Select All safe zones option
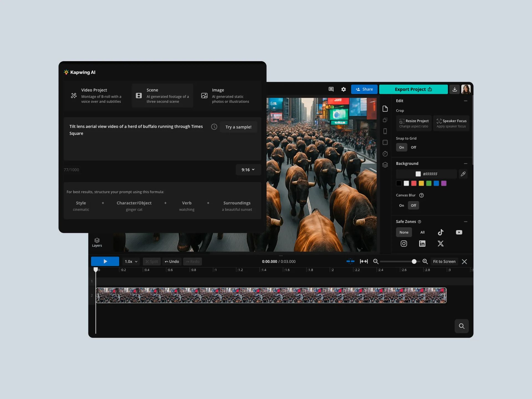 [422, 232]
